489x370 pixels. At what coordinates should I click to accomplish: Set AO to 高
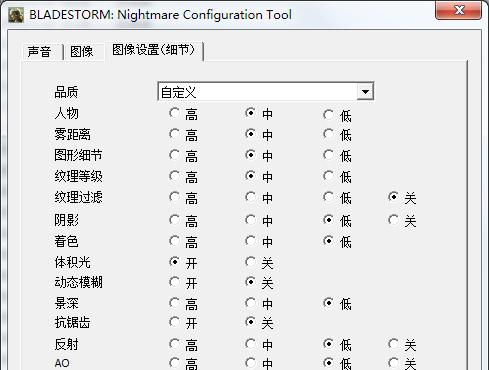(x=174, y=363)
